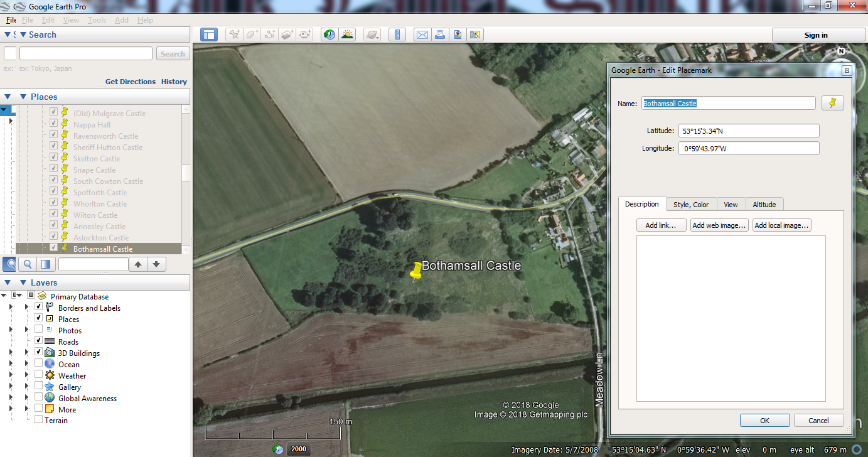Image resolution: width=868 pixels, height=457 pixels.
Task: Click the Add web image... button
Action: [x=719, y=225]
